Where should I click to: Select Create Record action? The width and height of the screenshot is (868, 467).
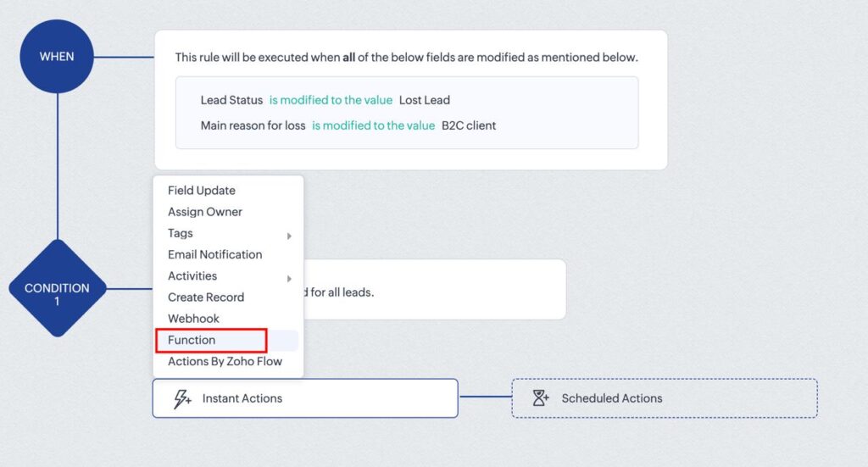coord(206,297)
